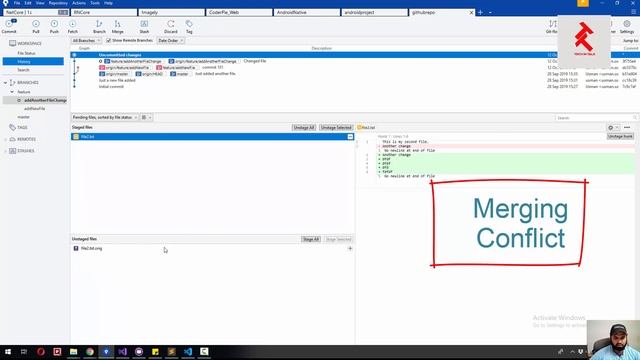This screenshot has width=640, height=360.
Task: Open the Date Order dropdown
Action: pyautogui.click(x=171, y=40)
